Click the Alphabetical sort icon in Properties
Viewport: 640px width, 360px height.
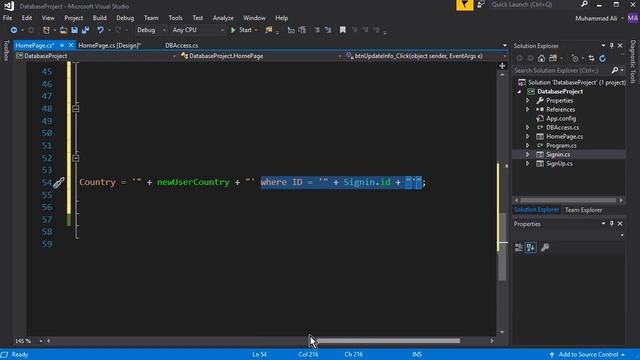click(x=531, y=247)
